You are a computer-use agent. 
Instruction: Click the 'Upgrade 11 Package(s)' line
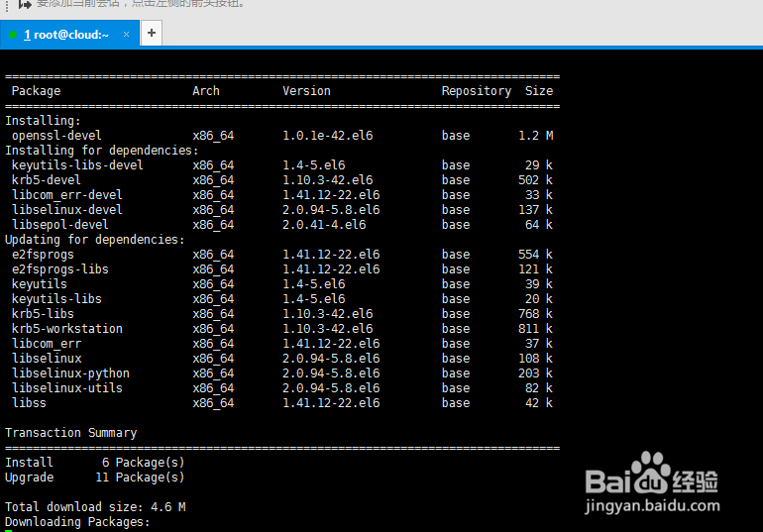point(95,478)
